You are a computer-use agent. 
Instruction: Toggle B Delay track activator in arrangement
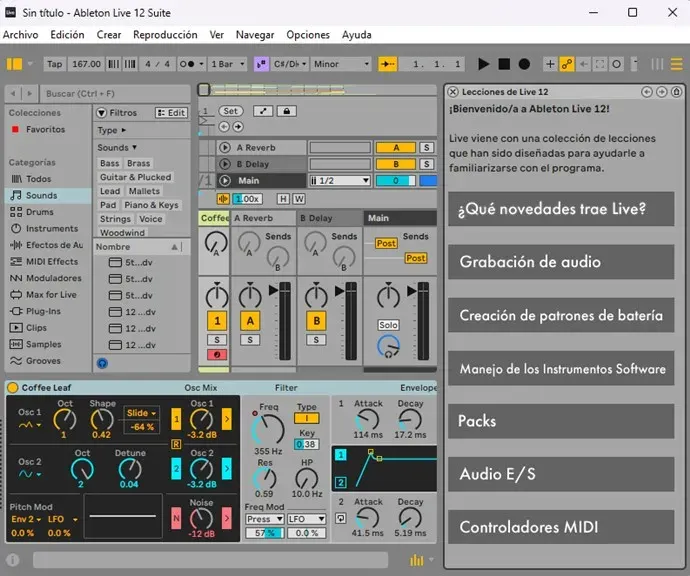click(x=396, y=164)
